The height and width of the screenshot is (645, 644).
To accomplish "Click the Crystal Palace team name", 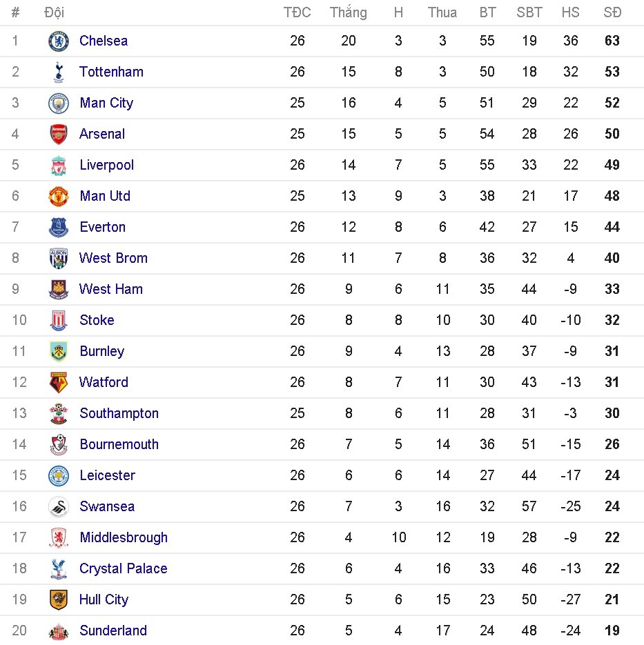I will point(123,568).
